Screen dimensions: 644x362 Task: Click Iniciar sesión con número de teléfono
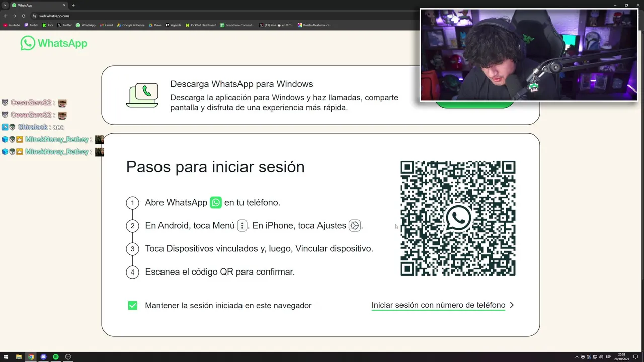[438, 305]
